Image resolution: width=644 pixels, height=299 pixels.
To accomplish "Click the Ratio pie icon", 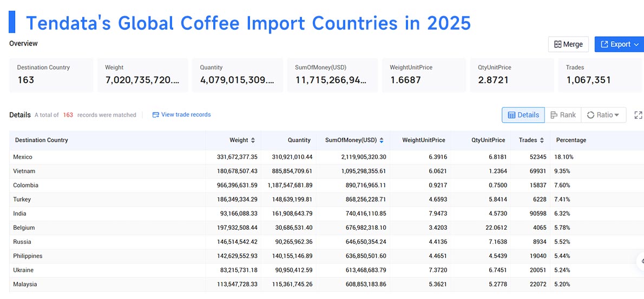I will (590, 115).
